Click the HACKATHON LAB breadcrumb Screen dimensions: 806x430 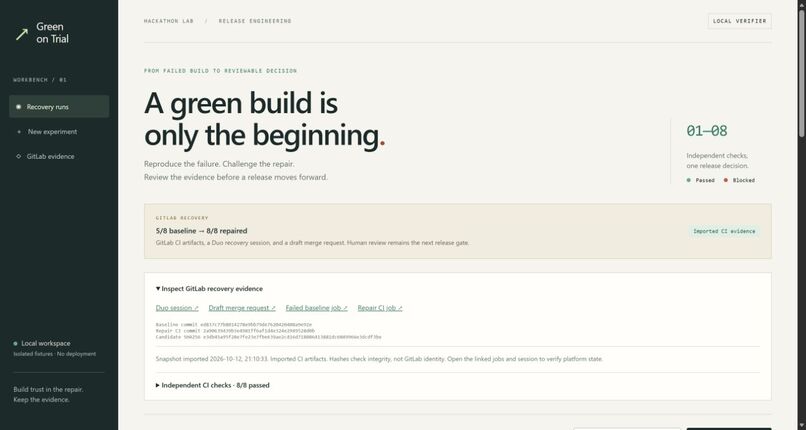[x=169, y=21]
